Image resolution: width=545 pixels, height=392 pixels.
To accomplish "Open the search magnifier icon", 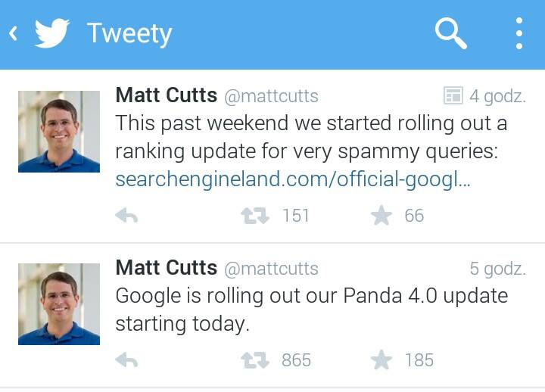I will [x=450, y=34].
